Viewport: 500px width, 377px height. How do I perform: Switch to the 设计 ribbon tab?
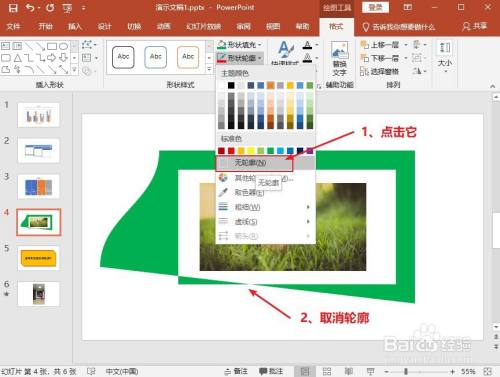click(x=104, y=26)
